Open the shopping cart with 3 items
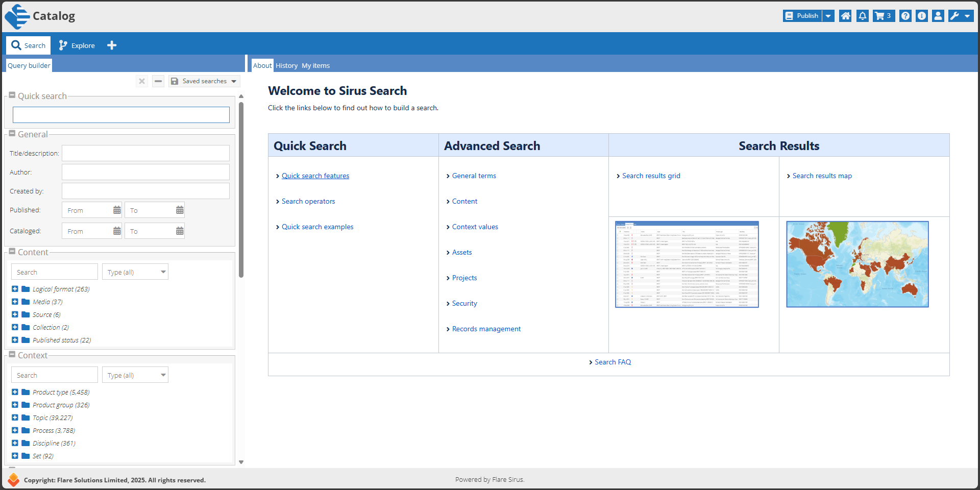This screenshot has width=980, height=490. click(884, 16)
